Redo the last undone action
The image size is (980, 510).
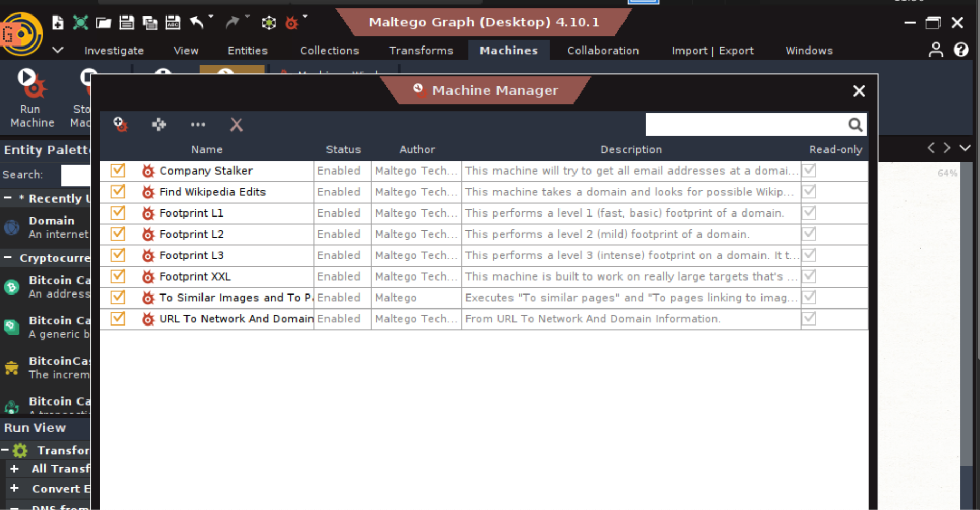click(x=232, y=22)
